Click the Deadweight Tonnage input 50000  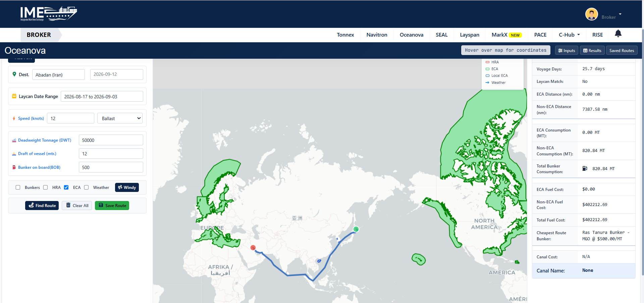[111, 140]
